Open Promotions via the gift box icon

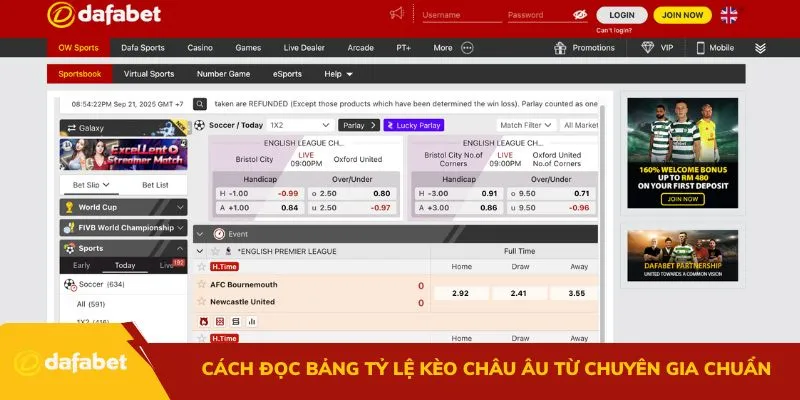point(561,47)
